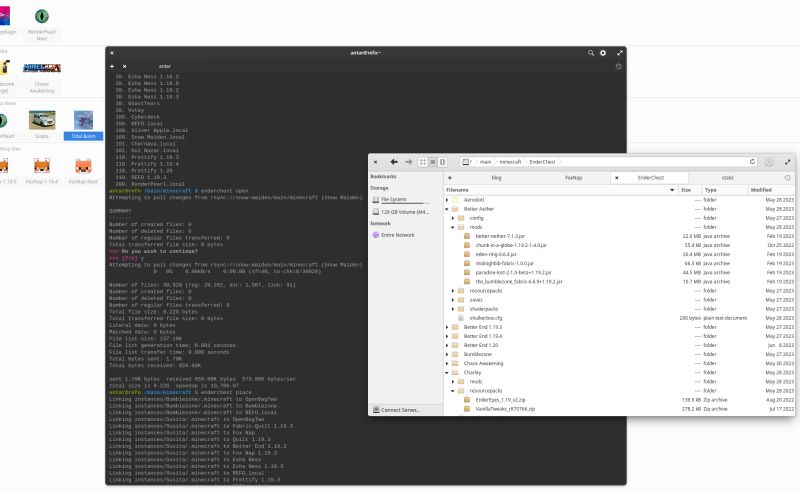800x494 pixels.
Task: Click the minecraft breadcrumb segment
Action: (510, 162)
